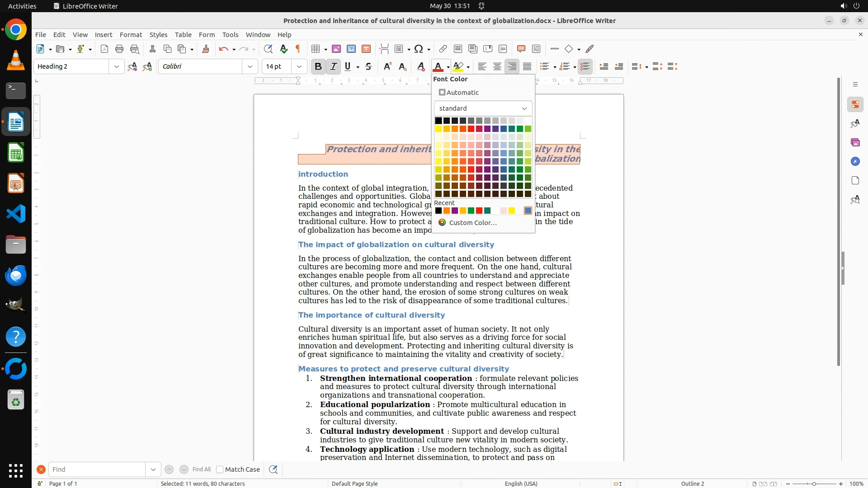
Task: Pick the blue swatch in Recent colors
Action: [528, 211]
